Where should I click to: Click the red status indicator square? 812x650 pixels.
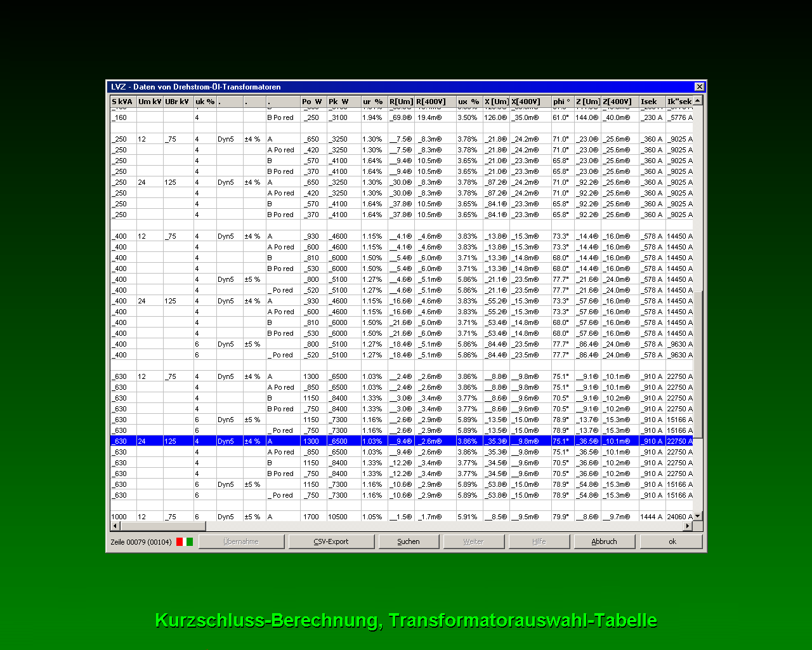(180, 541)
